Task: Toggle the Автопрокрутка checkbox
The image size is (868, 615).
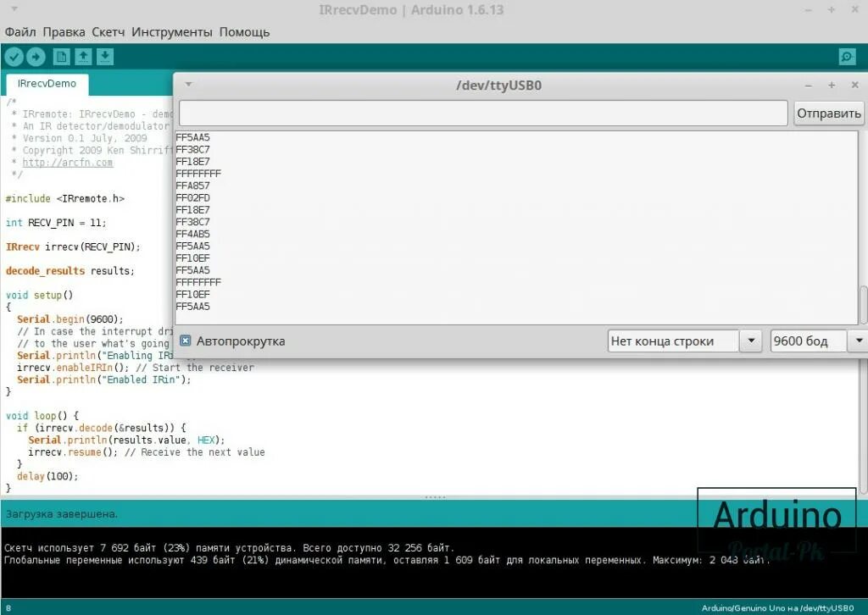Action: click(x=186, y=341)
